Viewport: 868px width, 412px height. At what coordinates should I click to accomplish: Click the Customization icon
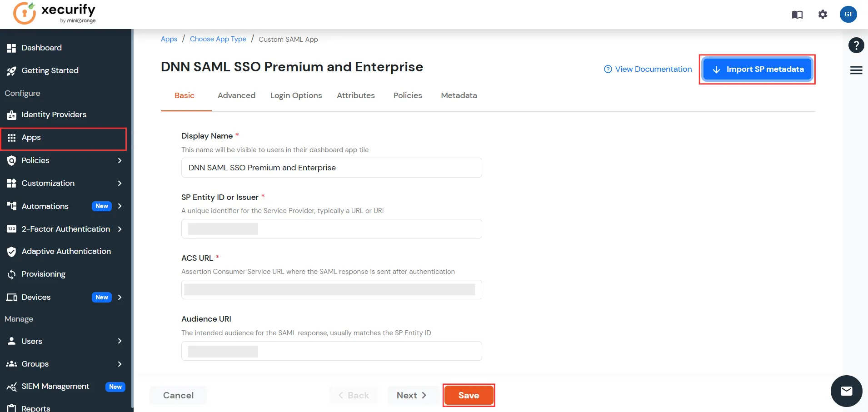[11, 183]
